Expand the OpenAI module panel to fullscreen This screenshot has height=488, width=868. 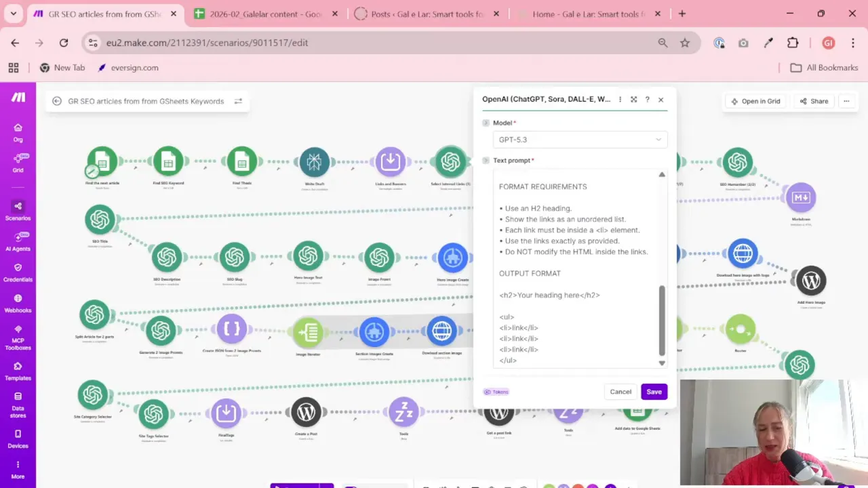coord(633,100)
